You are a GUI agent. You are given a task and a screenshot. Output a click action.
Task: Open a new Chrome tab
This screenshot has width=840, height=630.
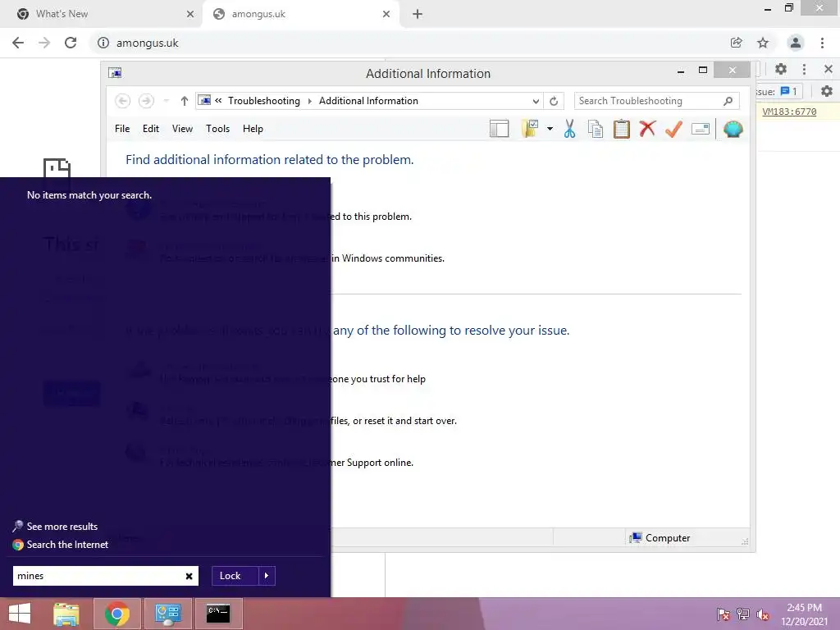pyautogui.click(x=418, y=14)
